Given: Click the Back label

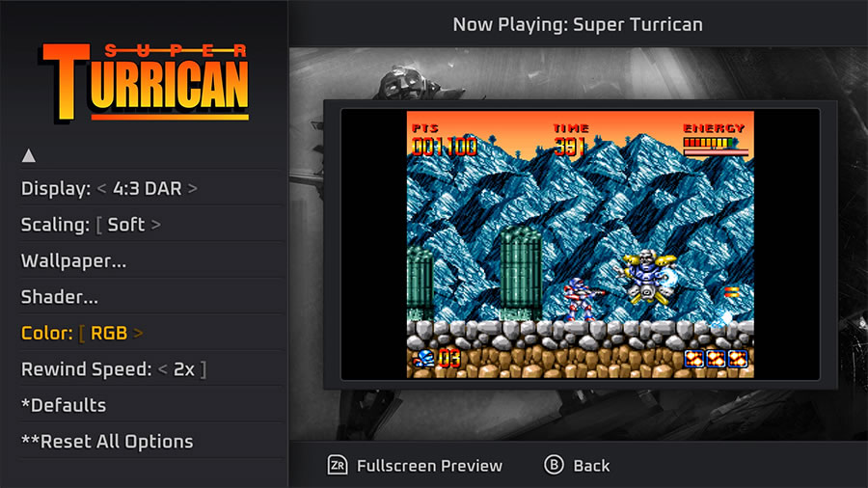Looking at the screenshot, I should pyautogui.click(x=591, y=466).
